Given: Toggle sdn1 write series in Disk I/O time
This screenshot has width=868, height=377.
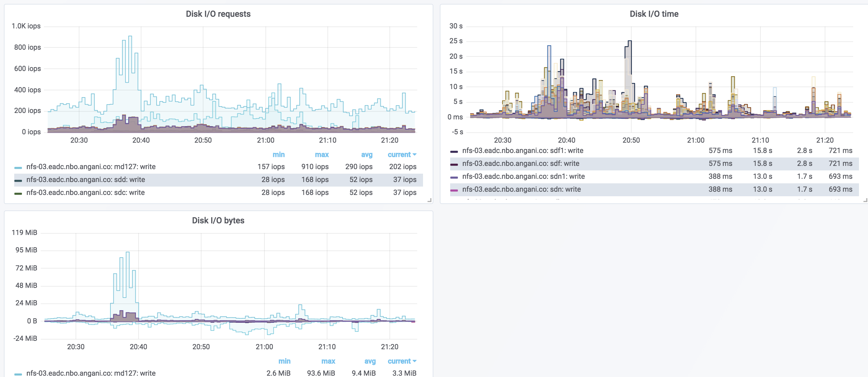Looking at the screenshot, I should click(x=523, y=176).
